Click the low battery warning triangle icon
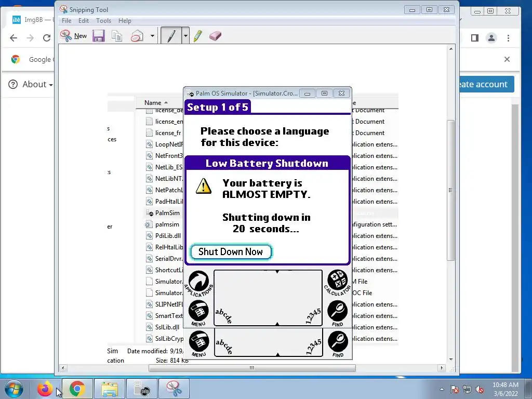Image resolution: width=532 pixels, height=399 pixels. [204, 186]
